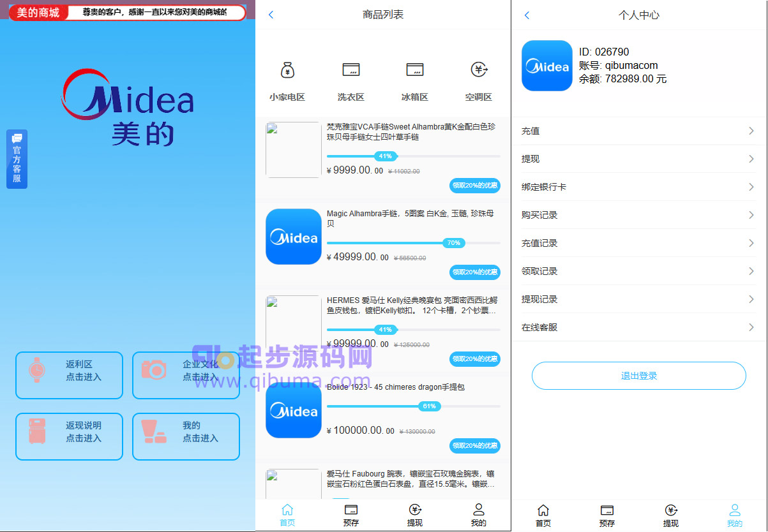
Task: Click the price ¥ 49999.00
Action: [x=358, y=257]
